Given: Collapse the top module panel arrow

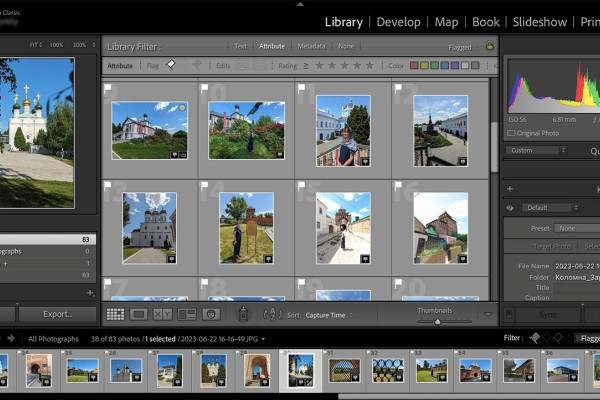Looking at the screenshot, I should point(300,4).
